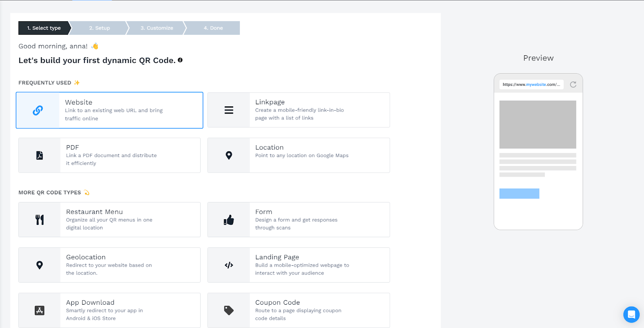
Task: Click 'Build a mobile-optimized webpage' description
Action: [302, 269]
